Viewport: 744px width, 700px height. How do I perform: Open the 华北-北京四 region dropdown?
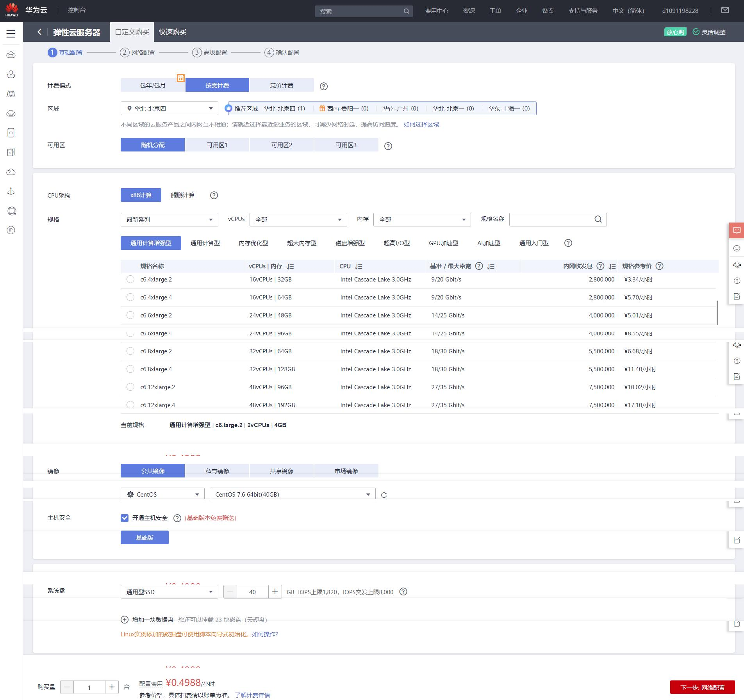point(169,109)
